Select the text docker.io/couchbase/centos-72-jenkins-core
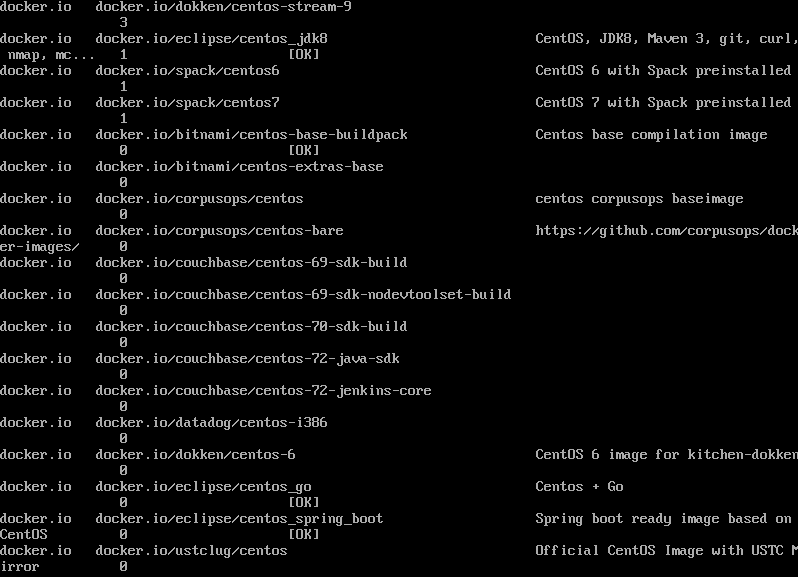Screen dimensions: 798x577 (x=263, y=391)
